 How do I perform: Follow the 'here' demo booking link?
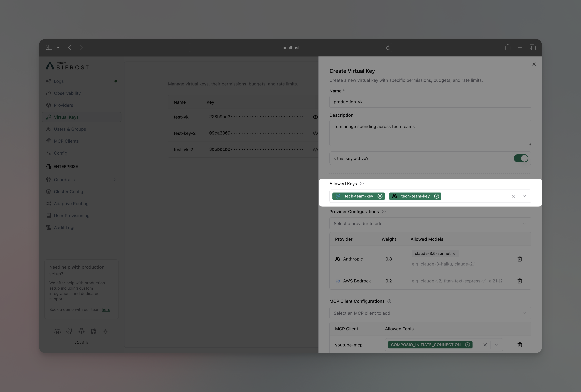pos(106,309)
